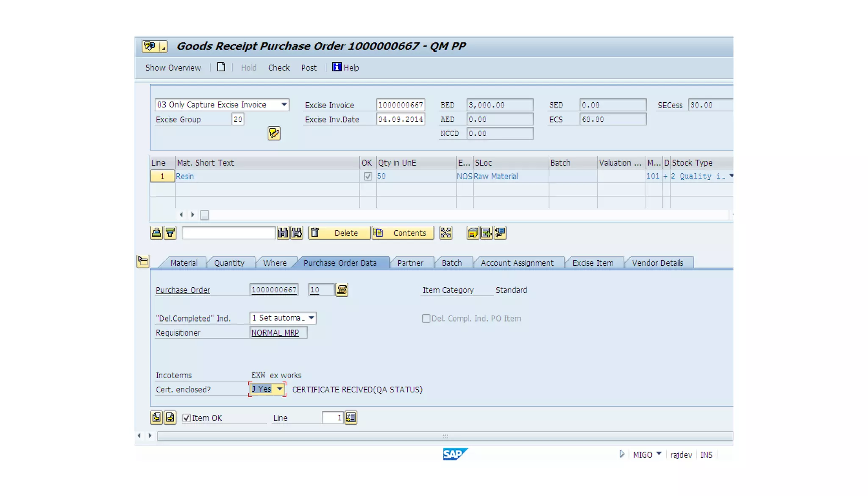Toggle the Item OK checkbox
This screenshot has height=496, width=868.
click(186, 418)
